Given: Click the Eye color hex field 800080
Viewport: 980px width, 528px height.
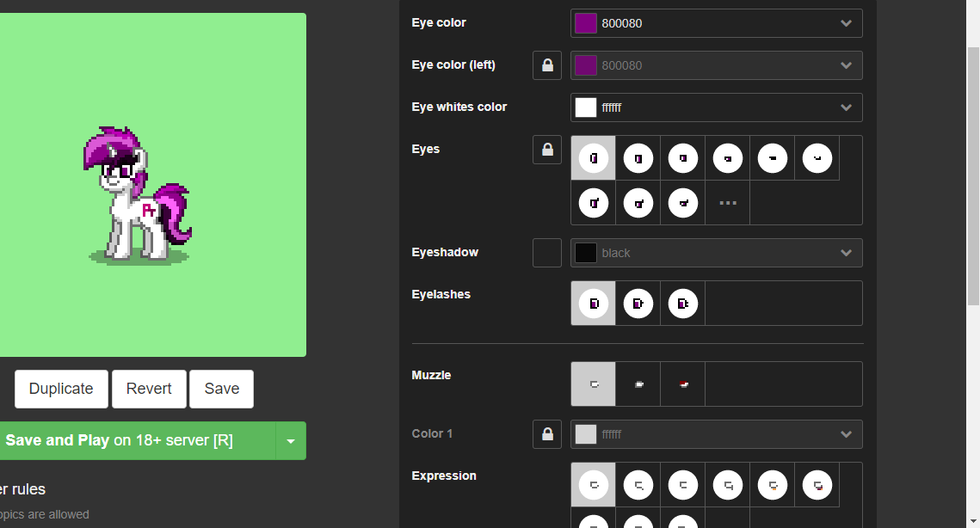Looking at the screenshot, I should (x=716, y=23).
